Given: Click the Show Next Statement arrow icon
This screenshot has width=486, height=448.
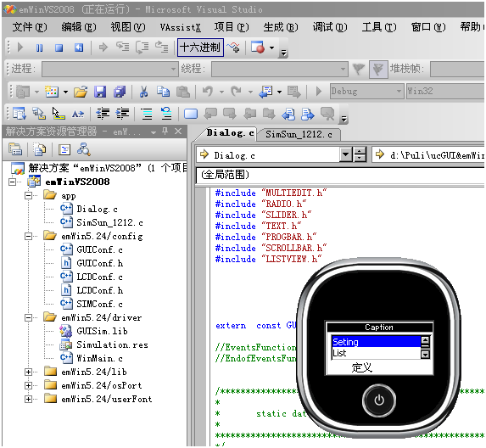Looking at the screenshot, I should [103, 48].
